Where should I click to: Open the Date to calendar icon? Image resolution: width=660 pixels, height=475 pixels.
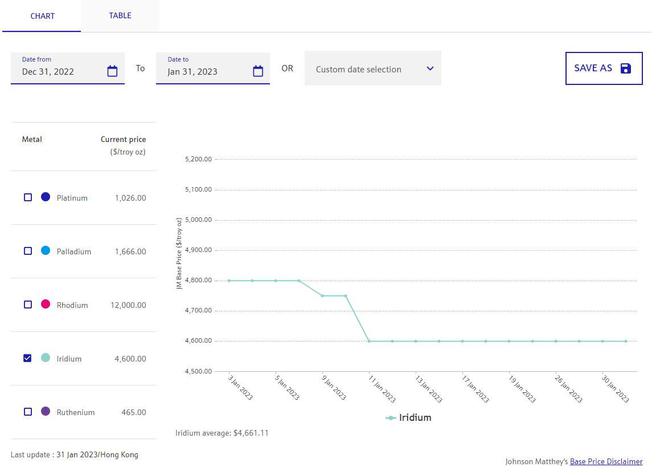click(x=258, y=71)
